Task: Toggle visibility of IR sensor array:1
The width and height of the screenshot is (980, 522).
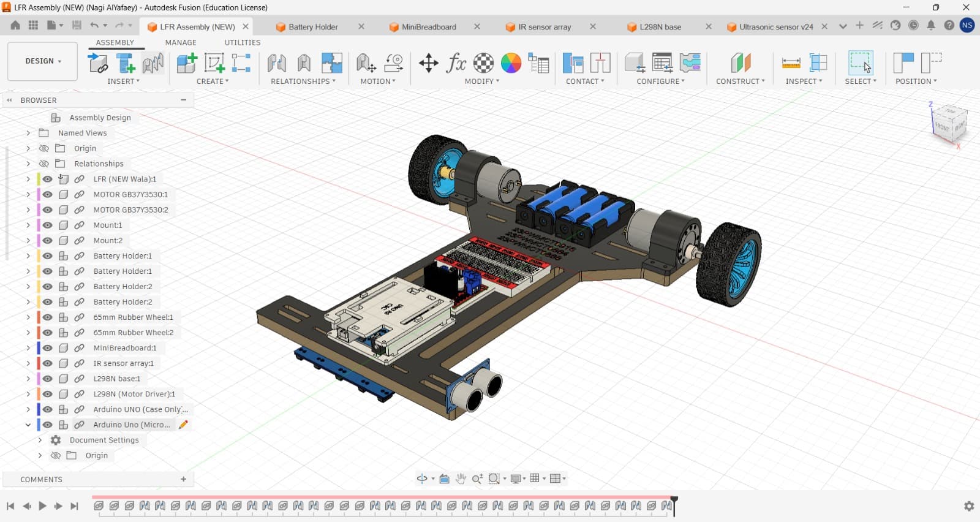Action: (47, 363)
